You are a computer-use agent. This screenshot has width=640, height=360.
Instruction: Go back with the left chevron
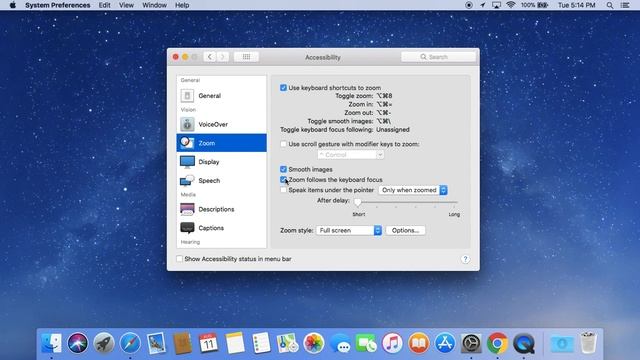210,57
